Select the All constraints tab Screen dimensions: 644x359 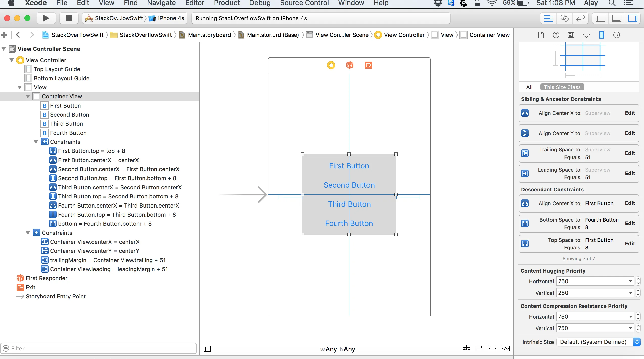(529, 87)
